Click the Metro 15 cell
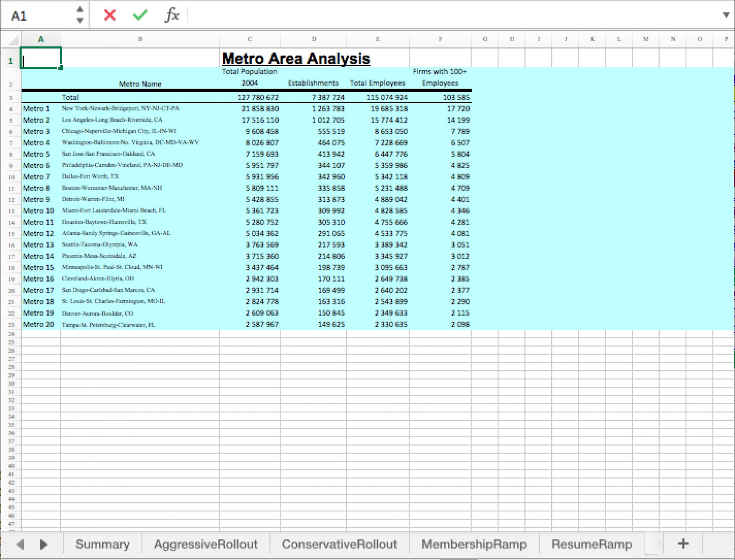 41,267
